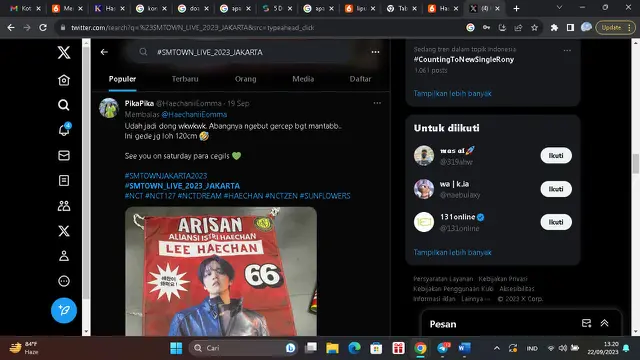Viewport: 640px width, 360px height.
Task: Follow wa | k.ia with Ikuti button
Action: (x=556, y=189)
